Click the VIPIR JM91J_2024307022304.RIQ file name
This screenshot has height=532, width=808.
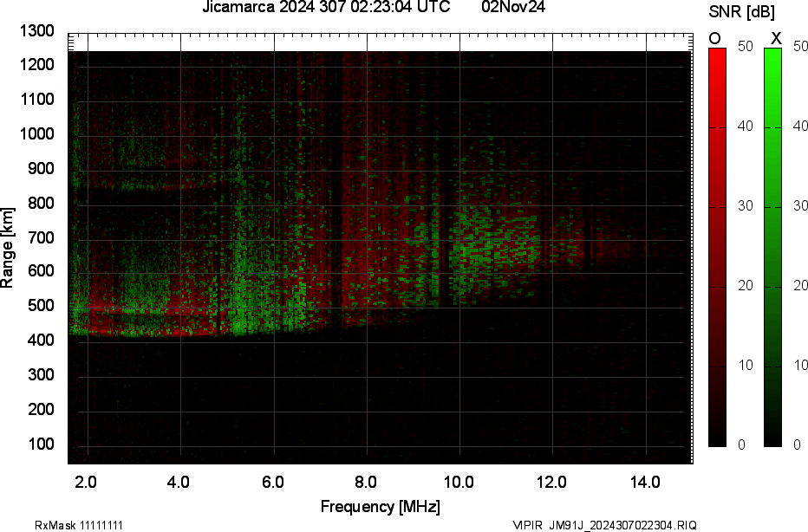click(x=605, y=525)
